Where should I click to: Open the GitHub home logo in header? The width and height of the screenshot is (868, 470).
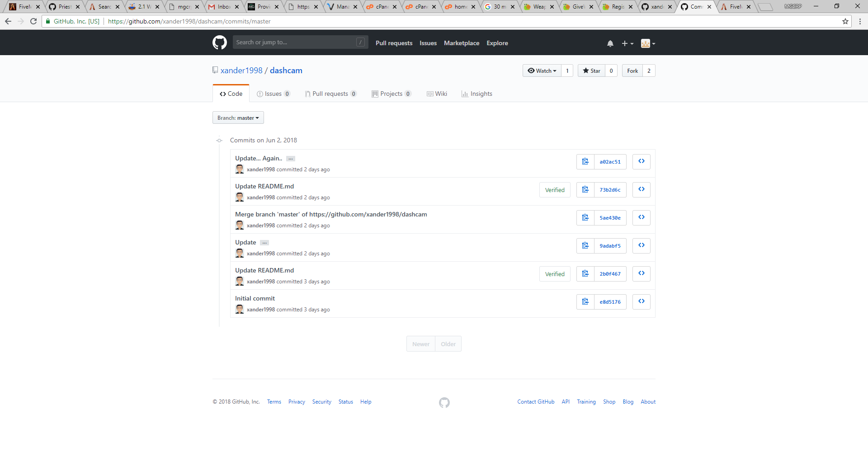pos(220,43)
